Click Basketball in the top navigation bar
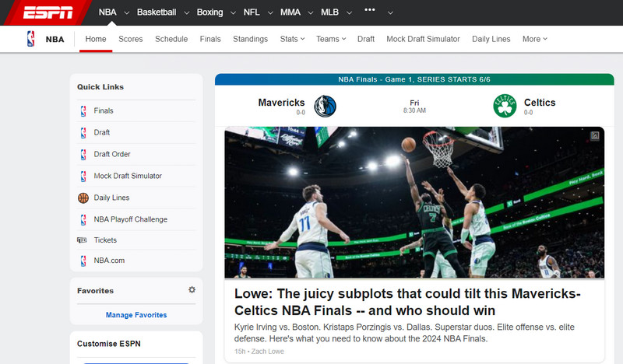The height and width of the screenshot is (364, 623). tap(157, 12)
